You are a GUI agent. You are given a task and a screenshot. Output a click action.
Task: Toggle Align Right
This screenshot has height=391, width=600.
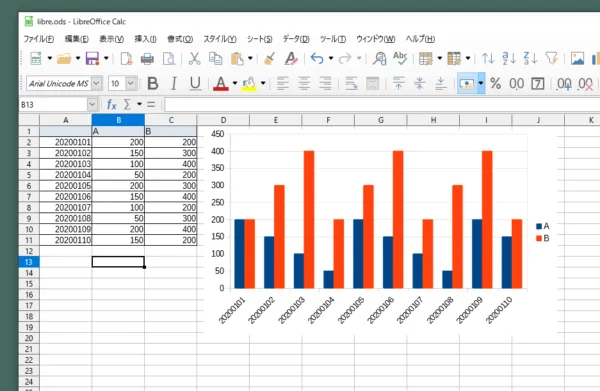[x=325, y=83]
